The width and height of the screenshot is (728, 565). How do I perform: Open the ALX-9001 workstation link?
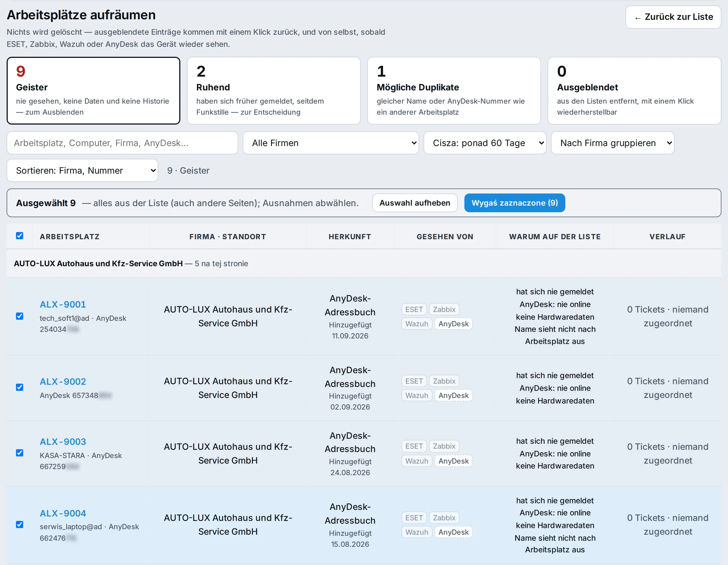click(x=63, y=305)
